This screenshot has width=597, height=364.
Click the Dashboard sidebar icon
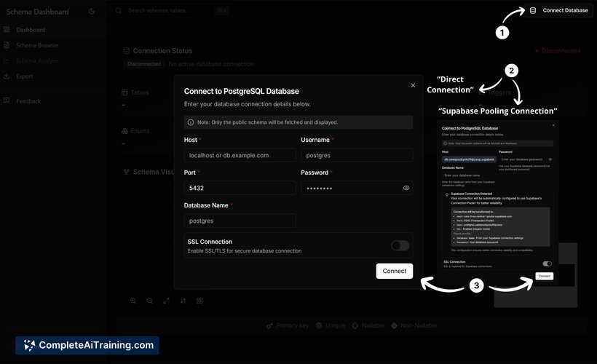7,29
